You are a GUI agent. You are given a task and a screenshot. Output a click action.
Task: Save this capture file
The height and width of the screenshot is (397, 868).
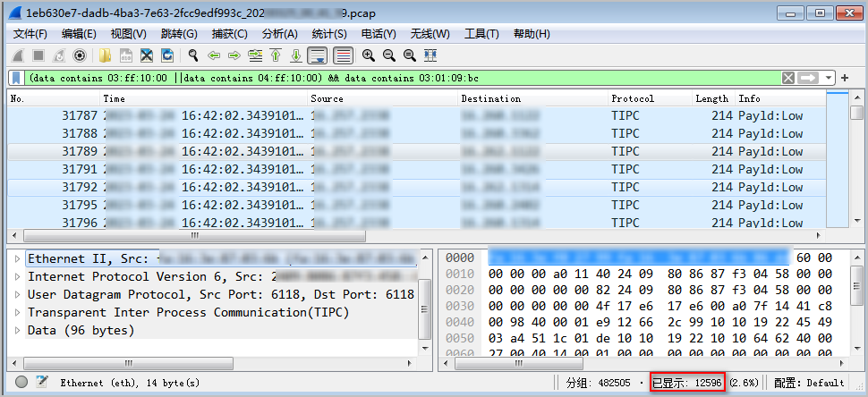(x=125, y=55)
